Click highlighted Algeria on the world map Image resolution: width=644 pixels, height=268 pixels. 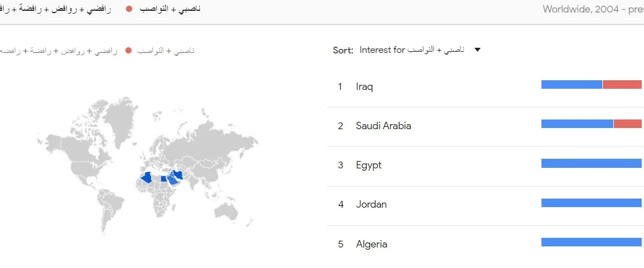click(x=147, y=178)
